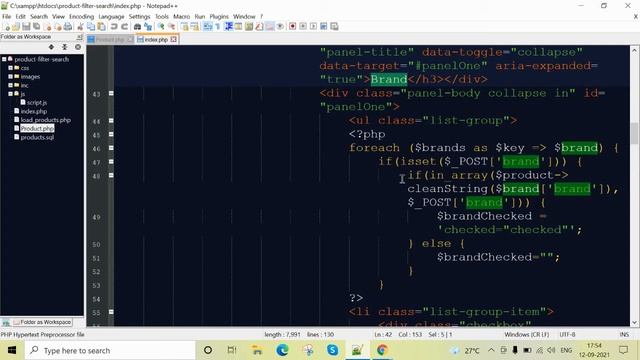
Task: Collapse code fold at line 43
Action: 111,93
